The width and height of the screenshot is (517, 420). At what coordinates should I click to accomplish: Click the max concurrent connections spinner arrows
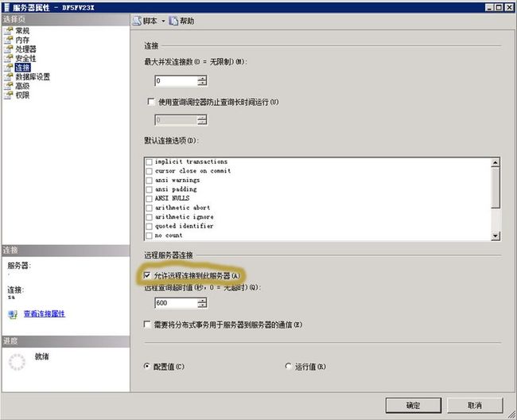(203, 81)
